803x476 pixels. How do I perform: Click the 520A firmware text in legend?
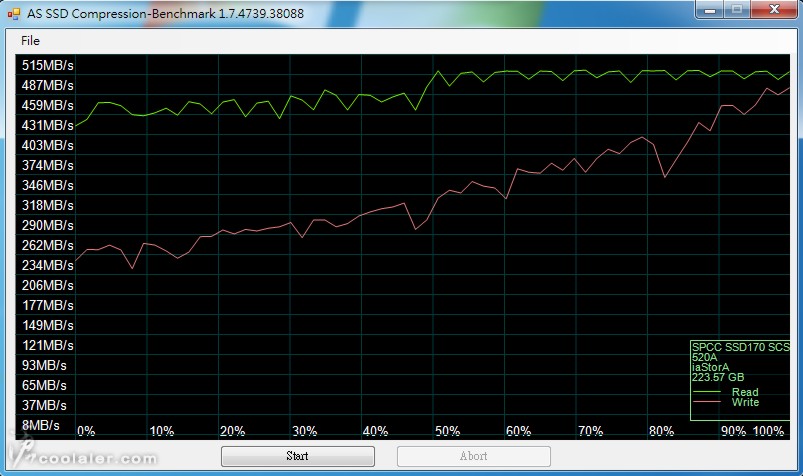(x=704, y=357)
